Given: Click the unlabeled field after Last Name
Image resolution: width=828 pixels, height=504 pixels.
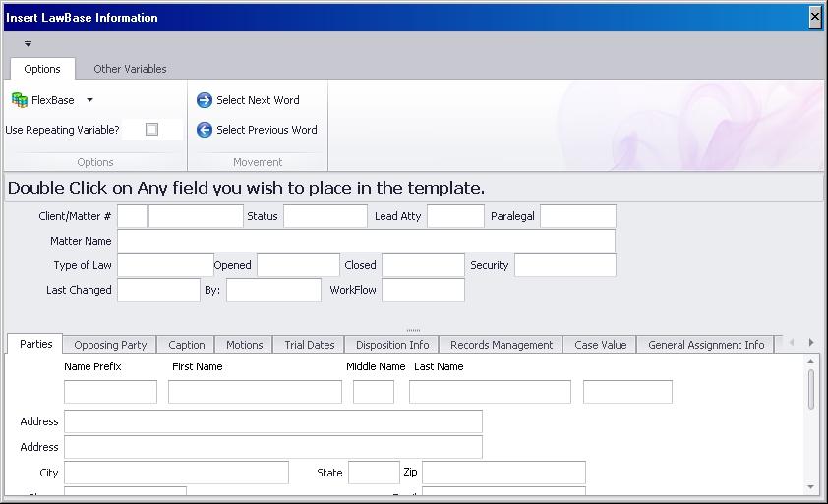Looking at the screenshot, I should (627, 392).
